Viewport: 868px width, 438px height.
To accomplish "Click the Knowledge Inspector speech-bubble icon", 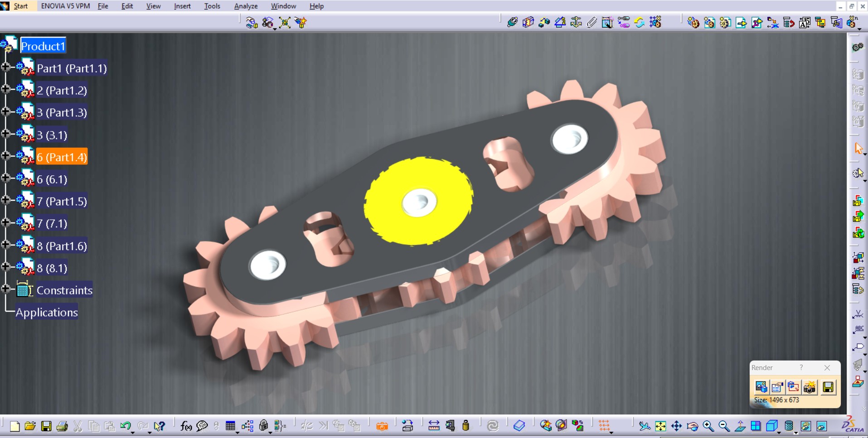I will pos(202,426).
